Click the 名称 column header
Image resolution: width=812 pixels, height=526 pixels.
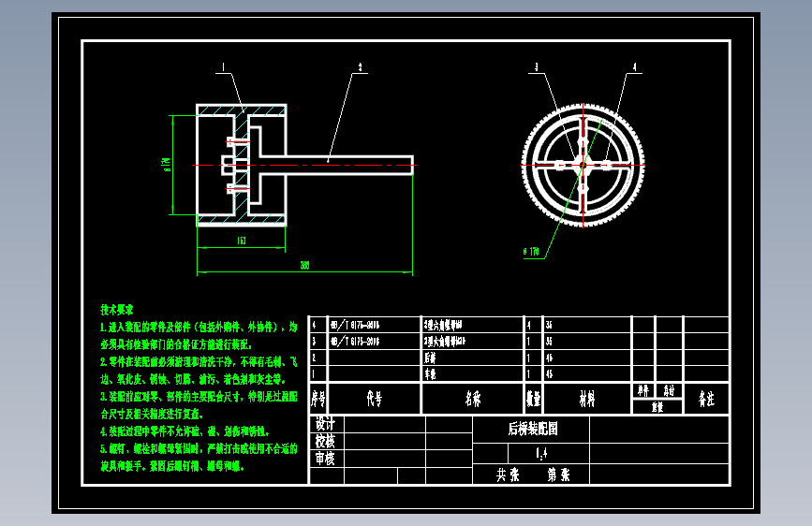pyautogui.click(x=473, y=399)
